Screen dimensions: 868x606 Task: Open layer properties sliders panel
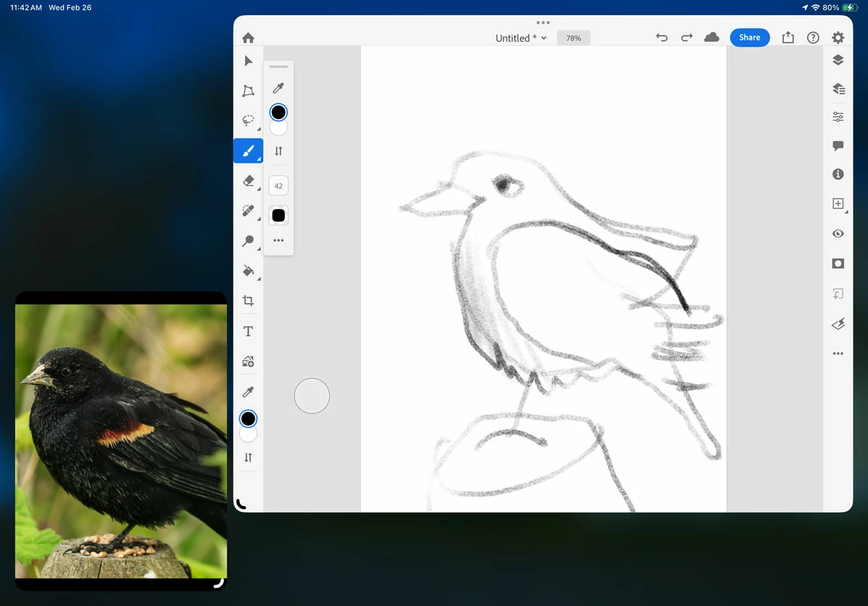[x=838, y=116]
